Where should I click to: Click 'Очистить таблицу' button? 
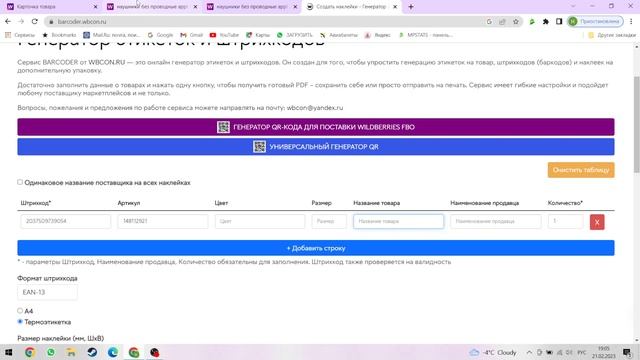coord(581,170)
